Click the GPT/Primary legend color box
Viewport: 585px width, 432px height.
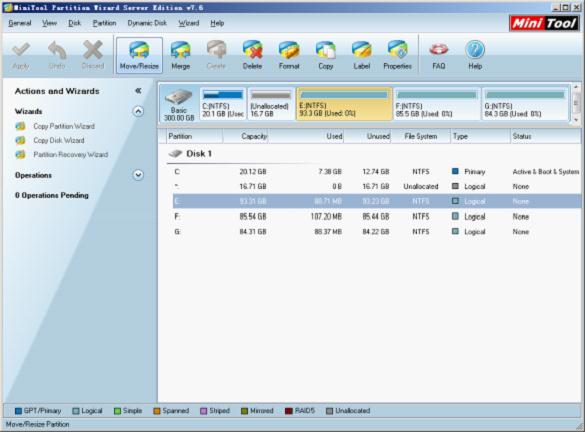18,411
